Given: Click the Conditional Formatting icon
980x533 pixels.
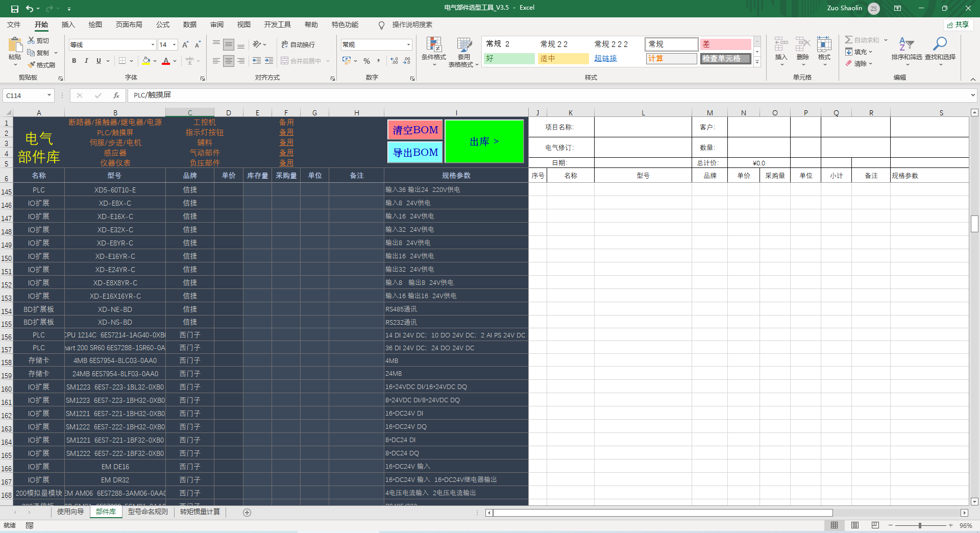Looking at the screenshot, I should 433,45.
